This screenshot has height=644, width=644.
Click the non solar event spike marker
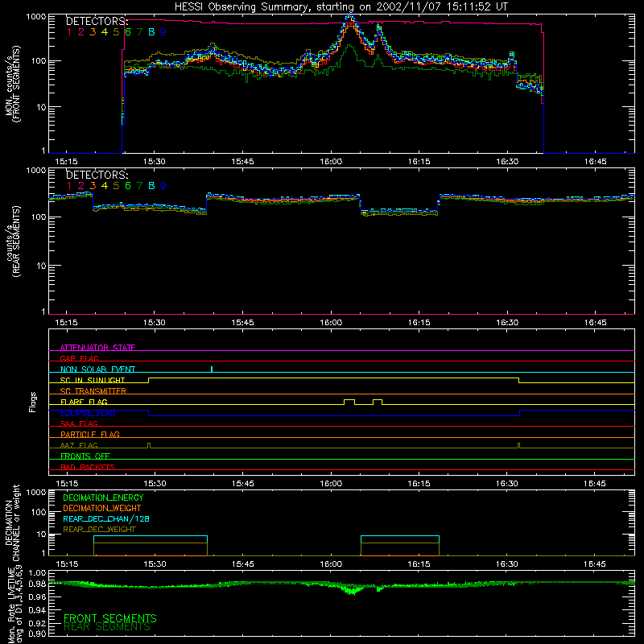pyautogui.click(x=212, y=369)
